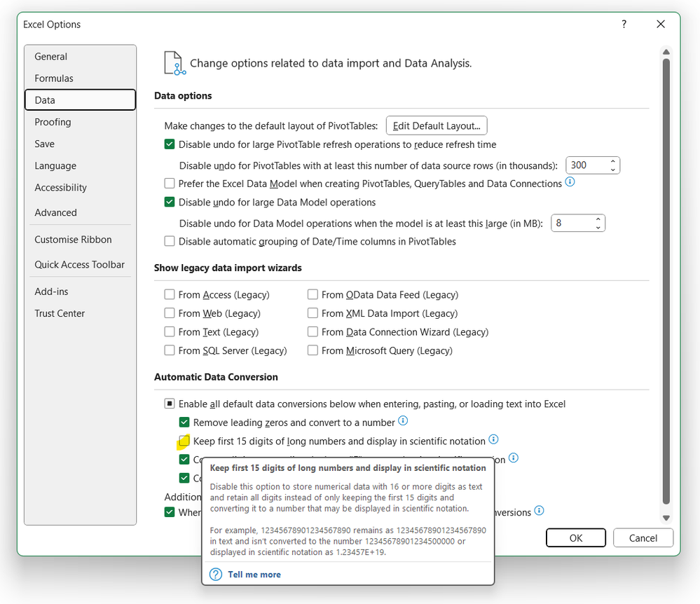
Task: Click info icon beside Keep first 15 digits option
Action: click(x=493, y=440)
